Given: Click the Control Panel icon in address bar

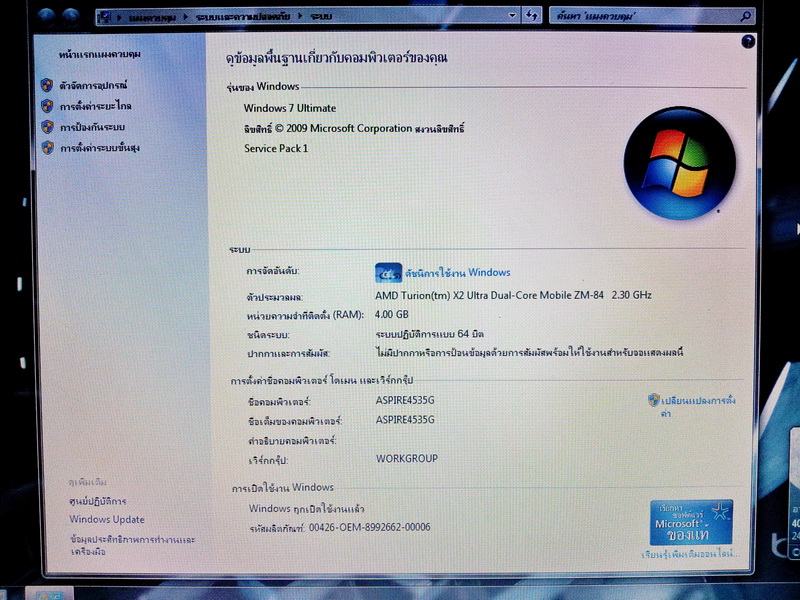Looking at the screenshot, I should (x=105, y=17).
